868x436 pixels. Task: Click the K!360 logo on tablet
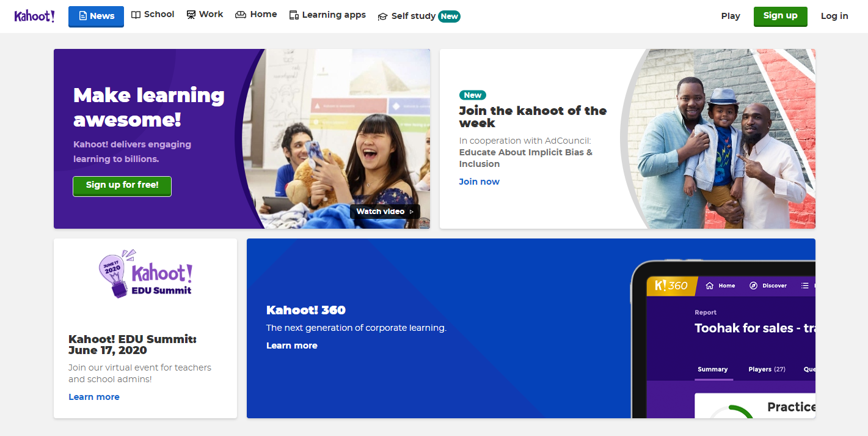671,286
